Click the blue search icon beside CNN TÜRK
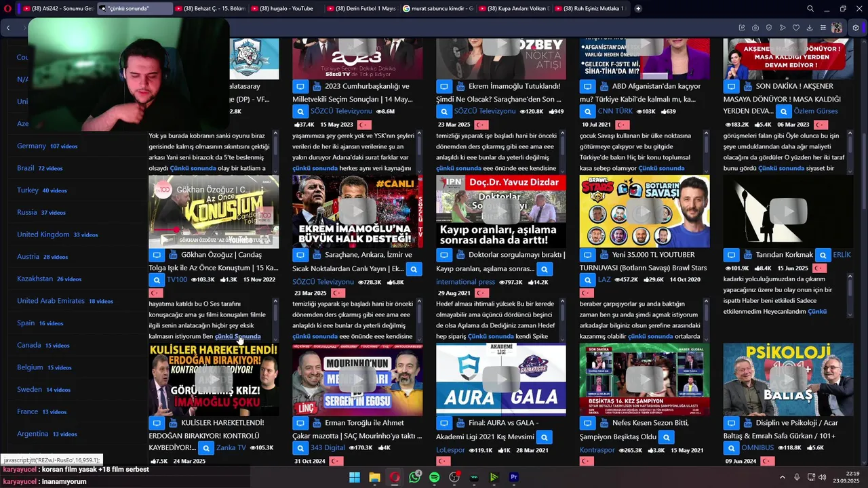The height and width of the screenshot is (488, 868). click(587, 111)
